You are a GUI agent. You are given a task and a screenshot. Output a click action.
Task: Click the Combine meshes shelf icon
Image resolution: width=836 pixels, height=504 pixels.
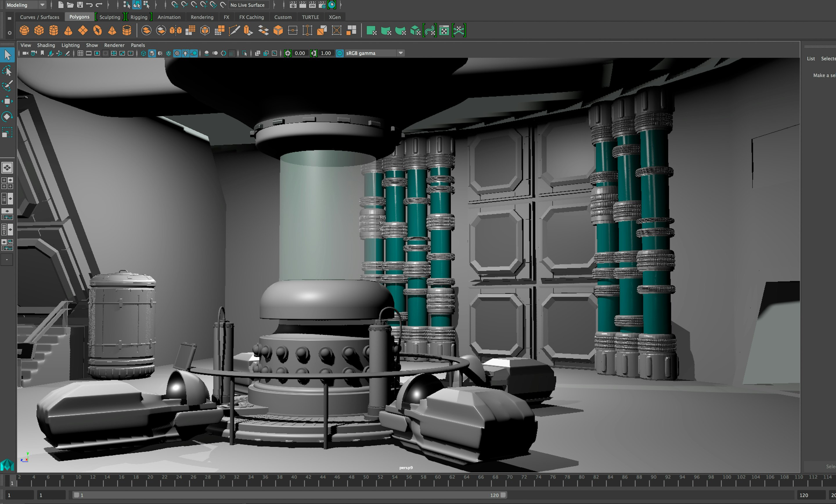click(x=146, y=30)
